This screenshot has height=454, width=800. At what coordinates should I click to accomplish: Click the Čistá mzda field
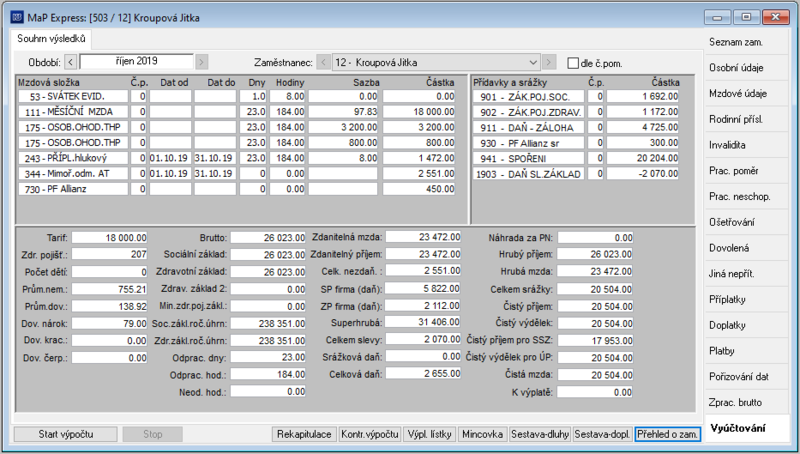(595, 375)
